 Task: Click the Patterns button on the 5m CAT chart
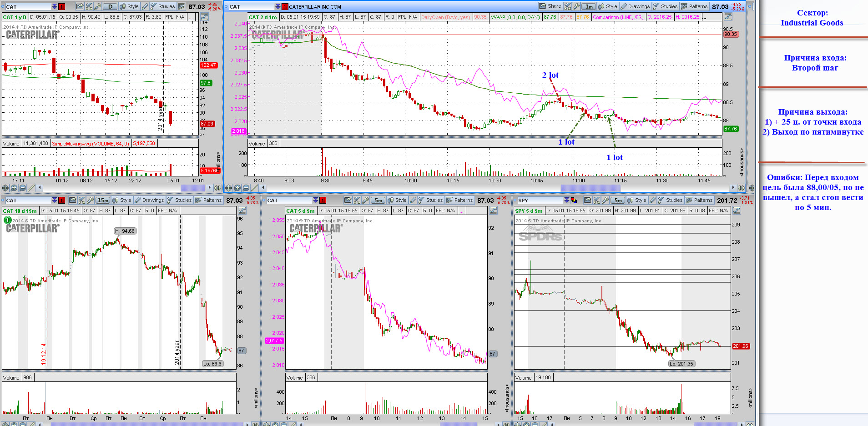pyautogui.click(x=460, y=200)
